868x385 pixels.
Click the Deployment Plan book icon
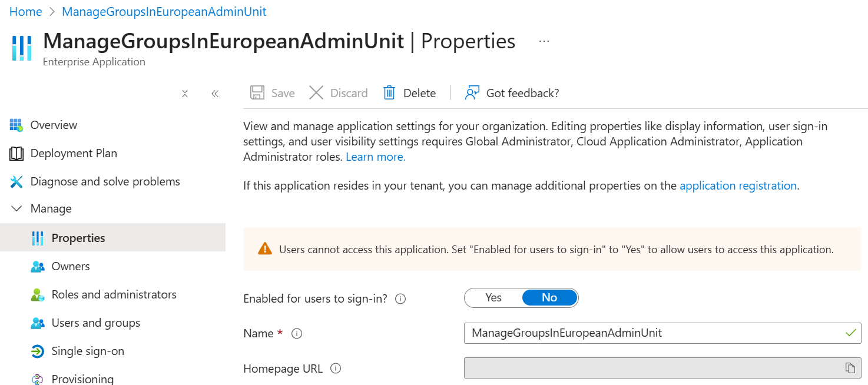(x=16, y=154)
